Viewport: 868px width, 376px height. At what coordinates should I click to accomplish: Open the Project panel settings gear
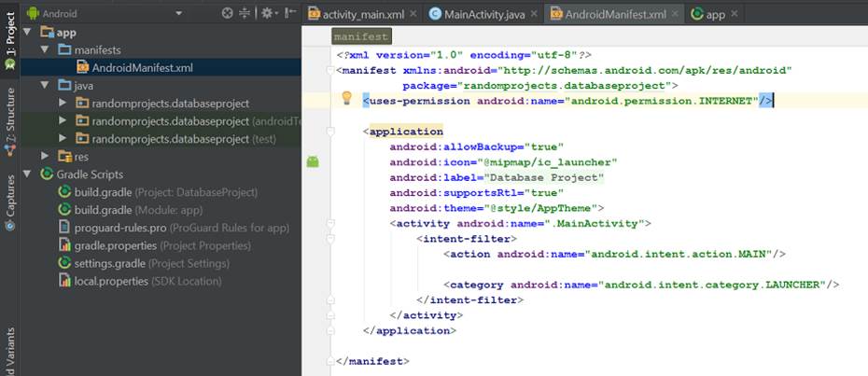click(267, 13)
